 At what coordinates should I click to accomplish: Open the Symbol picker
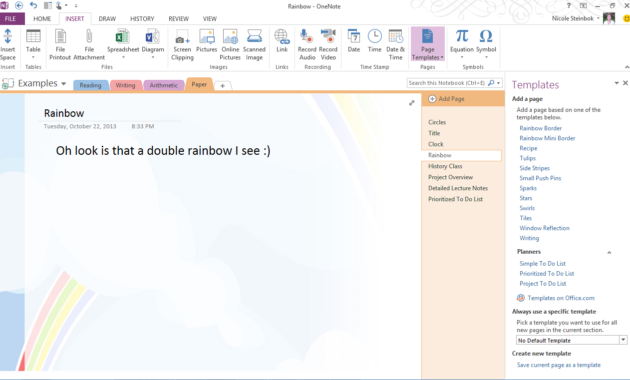click(x=486, y=44)
